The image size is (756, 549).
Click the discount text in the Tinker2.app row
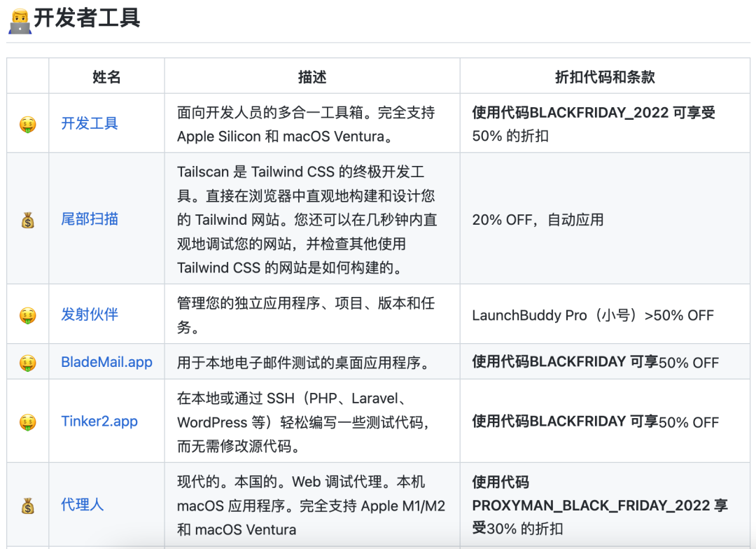(596, 421)
